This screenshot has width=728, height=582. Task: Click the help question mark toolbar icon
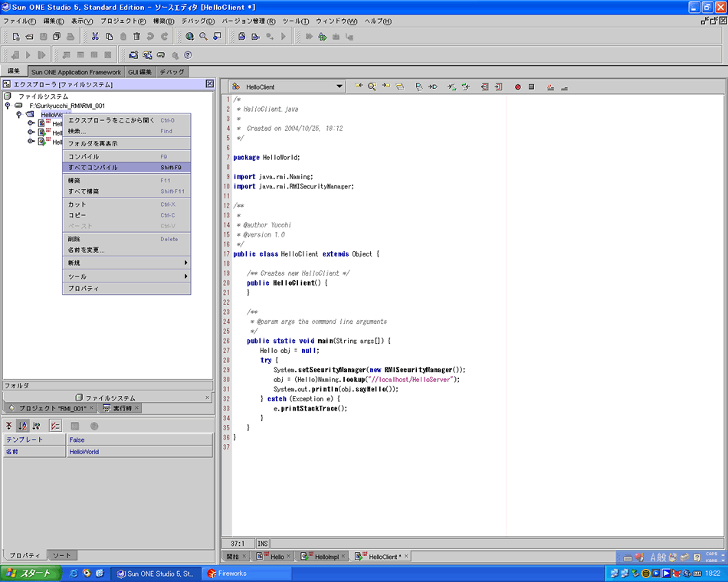pos(188,55)
